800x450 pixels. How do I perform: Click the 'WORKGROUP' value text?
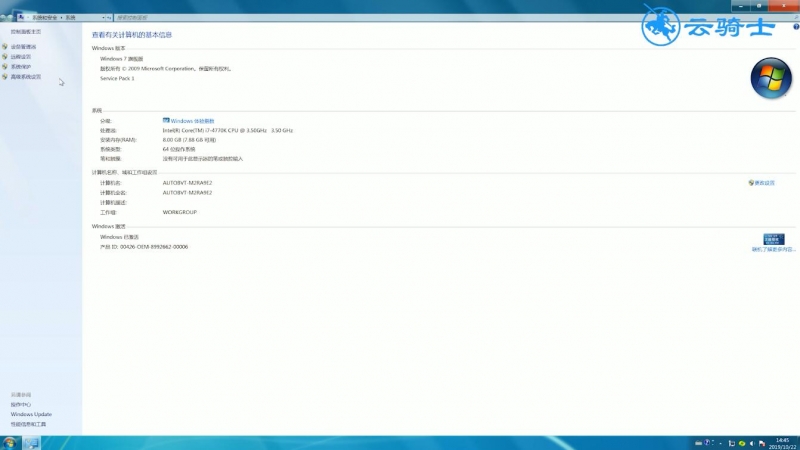(180, 212)
